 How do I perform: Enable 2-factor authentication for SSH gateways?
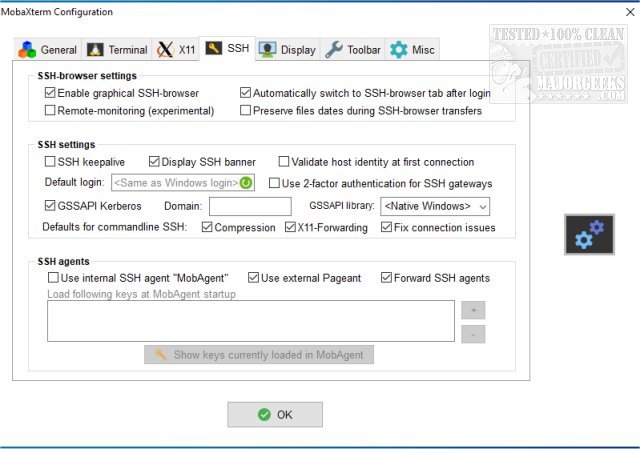274,183
